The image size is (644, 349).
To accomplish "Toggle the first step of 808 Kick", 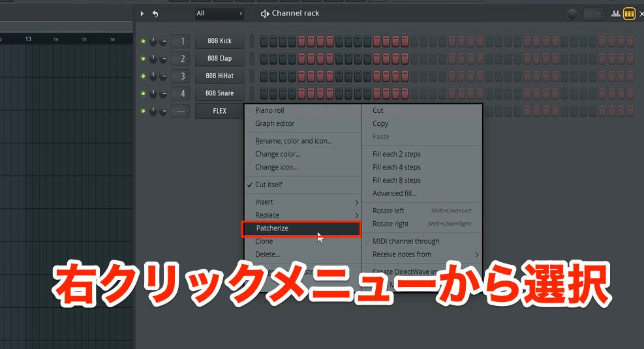I will coord(264,41).
